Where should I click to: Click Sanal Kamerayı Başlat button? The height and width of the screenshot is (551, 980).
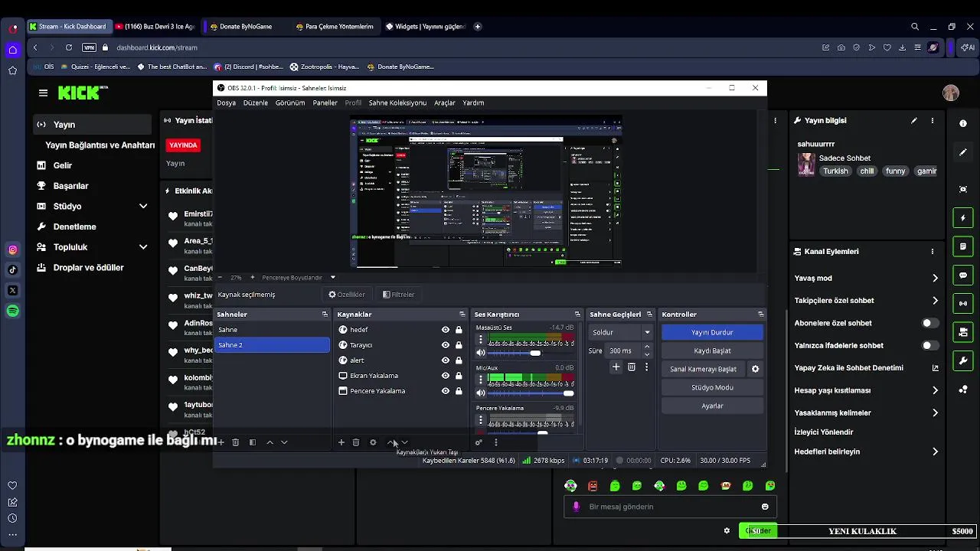tap(703, 369)
